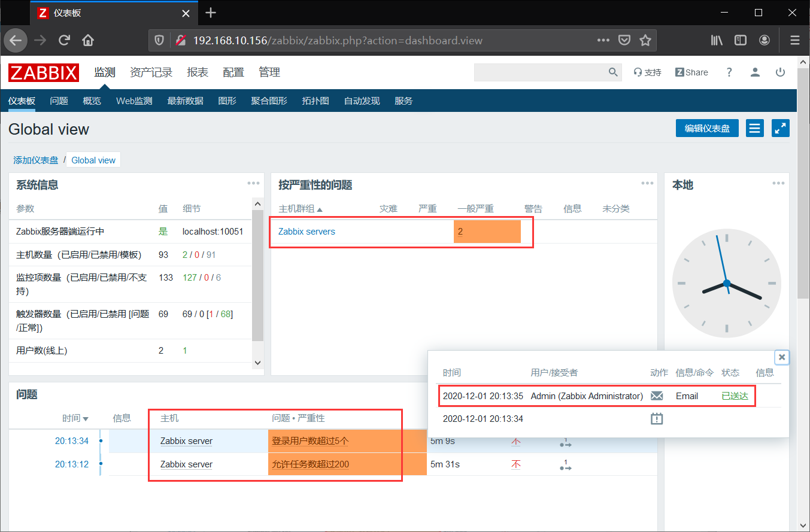Toggle the sidebar view icon
Image resolution: width=810 pixels, height=532 pixels.
coord(741,40)
